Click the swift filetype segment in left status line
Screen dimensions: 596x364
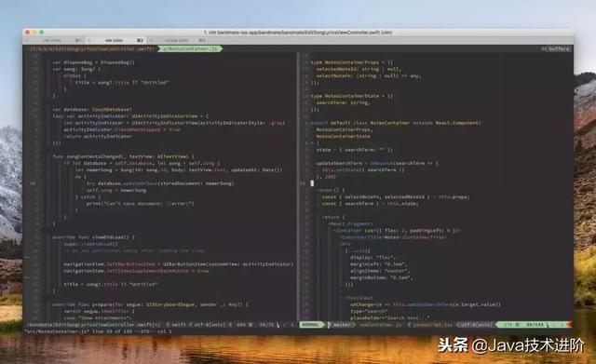[177, 325]
